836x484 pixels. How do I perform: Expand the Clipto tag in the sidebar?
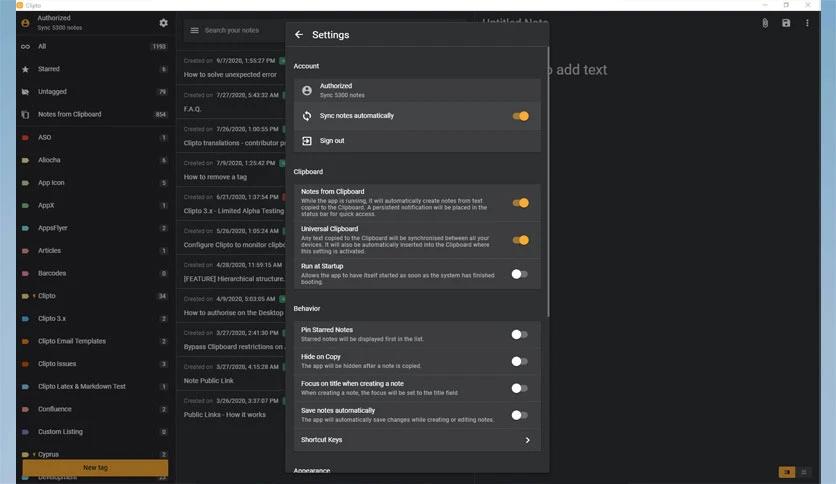[34, 296]
